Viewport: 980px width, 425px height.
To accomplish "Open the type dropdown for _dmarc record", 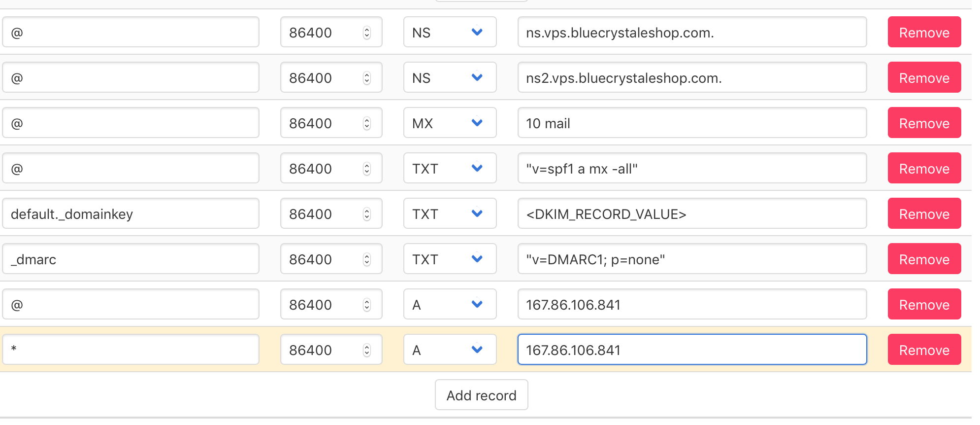I will 450,259.
